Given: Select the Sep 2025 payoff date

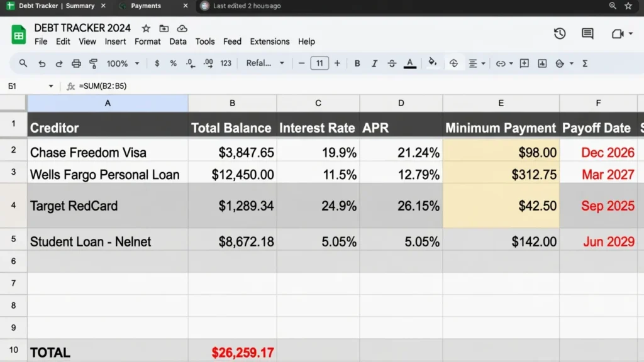Looking at the screenshot, I should pos(599,206).
